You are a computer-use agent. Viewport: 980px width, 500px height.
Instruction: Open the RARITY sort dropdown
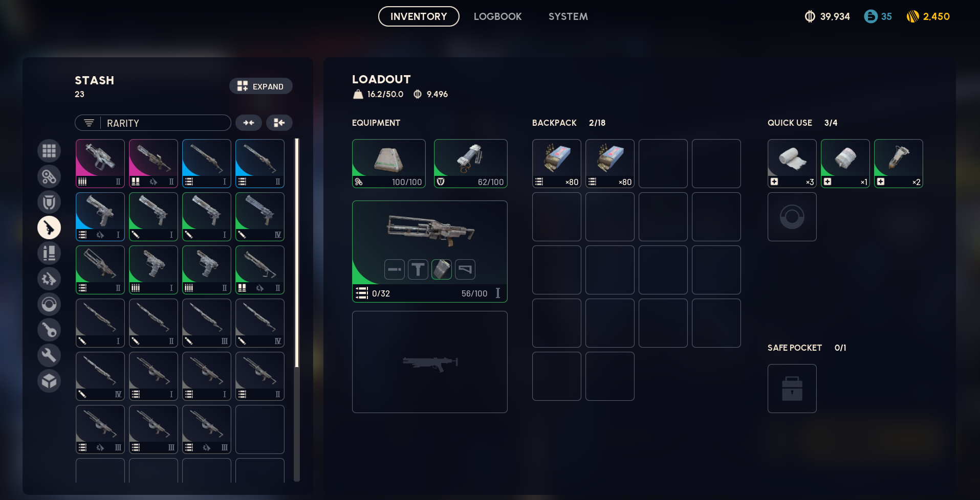point(153,123)
